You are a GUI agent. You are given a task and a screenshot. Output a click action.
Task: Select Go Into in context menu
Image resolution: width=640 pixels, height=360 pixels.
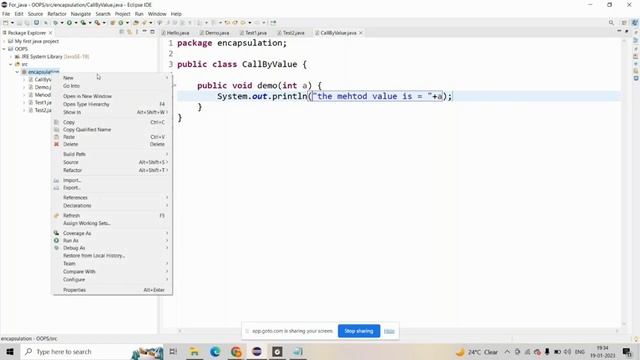[x=71, y=86]
